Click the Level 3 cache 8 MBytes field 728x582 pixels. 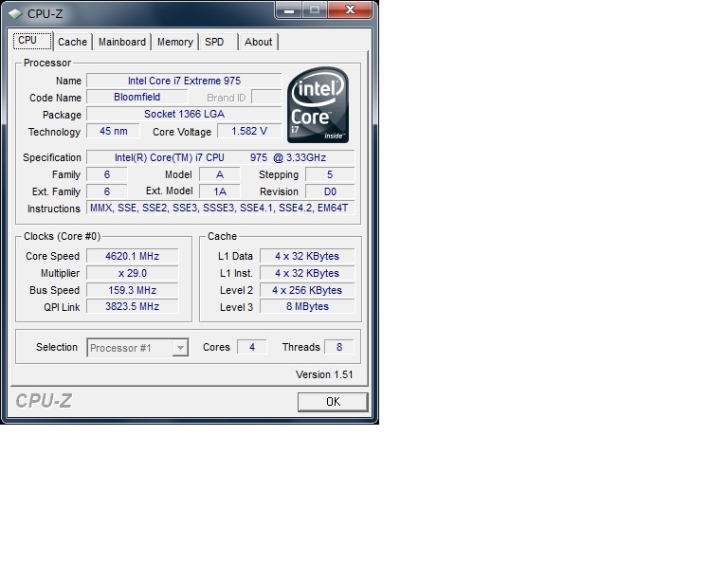(x=307, y=306)
